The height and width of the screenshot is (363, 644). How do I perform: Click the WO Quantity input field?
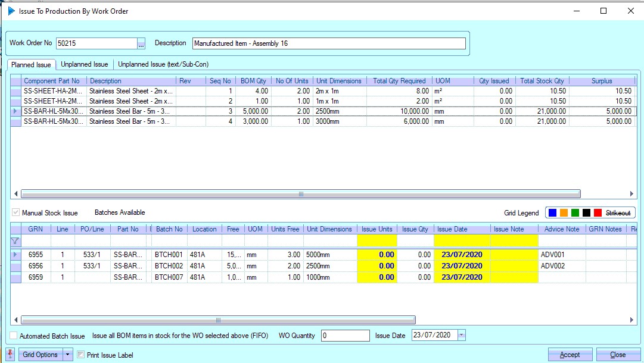pyautogui.click(x=345, y=336)
